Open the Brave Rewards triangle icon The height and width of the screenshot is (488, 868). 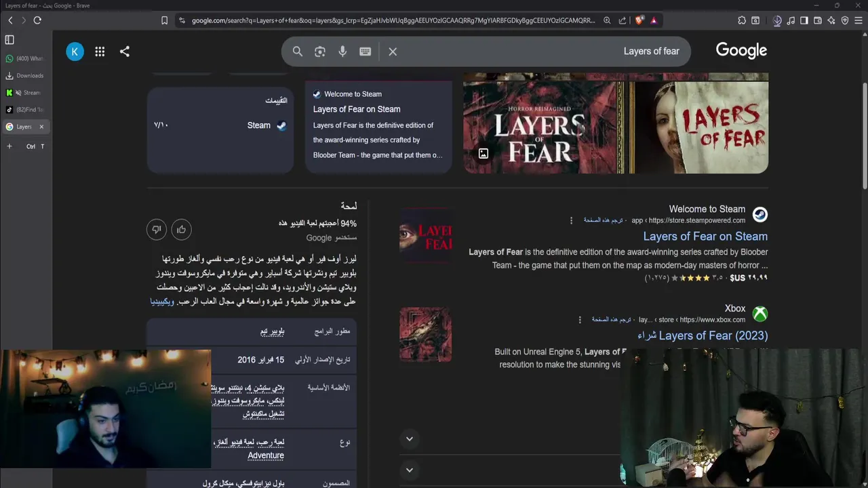tap(654, 20)
